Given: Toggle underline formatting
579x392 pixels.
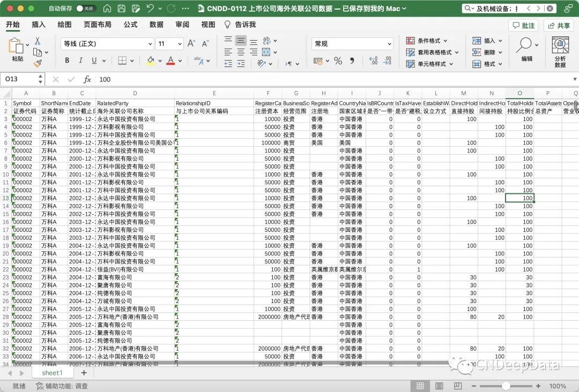Looking at the screenshot, I should (94, 61).
